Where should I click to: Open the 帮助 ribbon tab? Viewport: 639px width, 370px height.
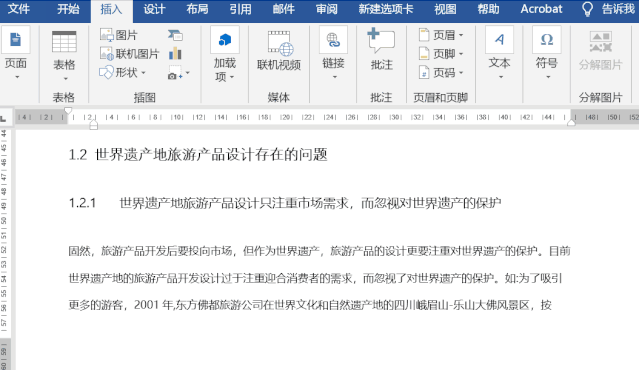coord(488,9)
